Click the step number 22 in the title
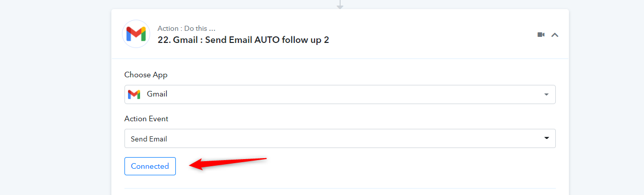 163,40
